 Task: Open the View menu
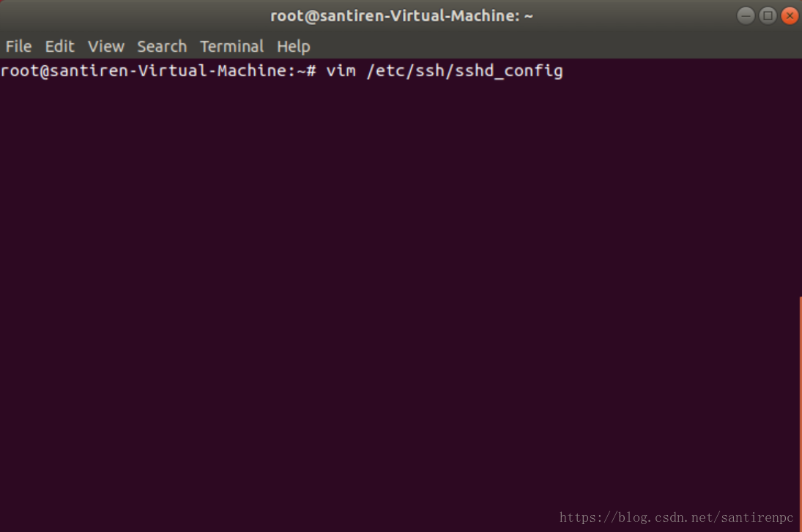pos(105,46)
